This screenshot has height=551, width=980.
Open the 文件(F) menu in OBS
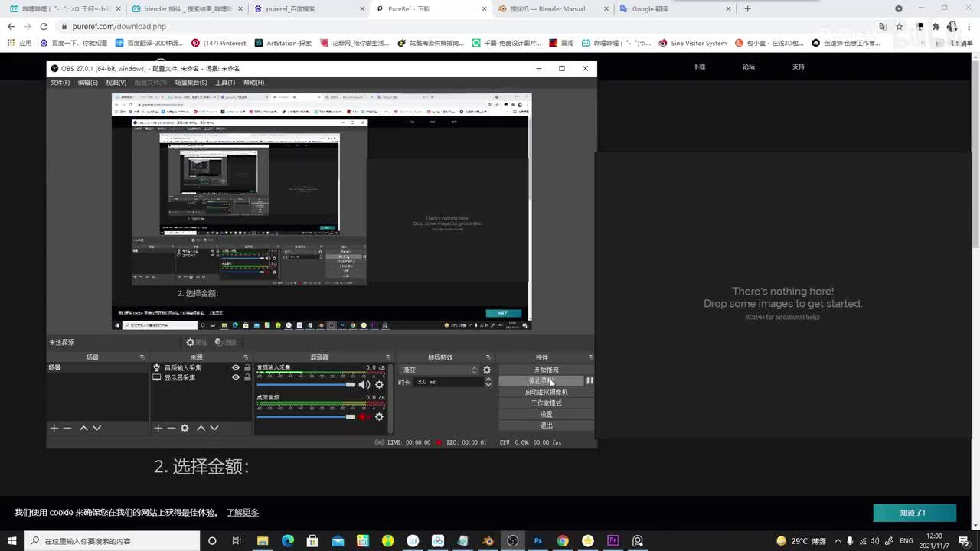pos(60,83)
